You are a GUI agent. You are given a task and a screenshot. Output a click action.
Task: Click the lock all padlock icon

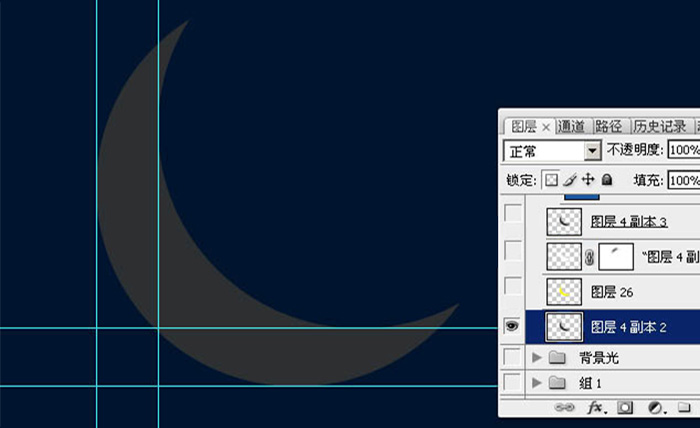606,181
